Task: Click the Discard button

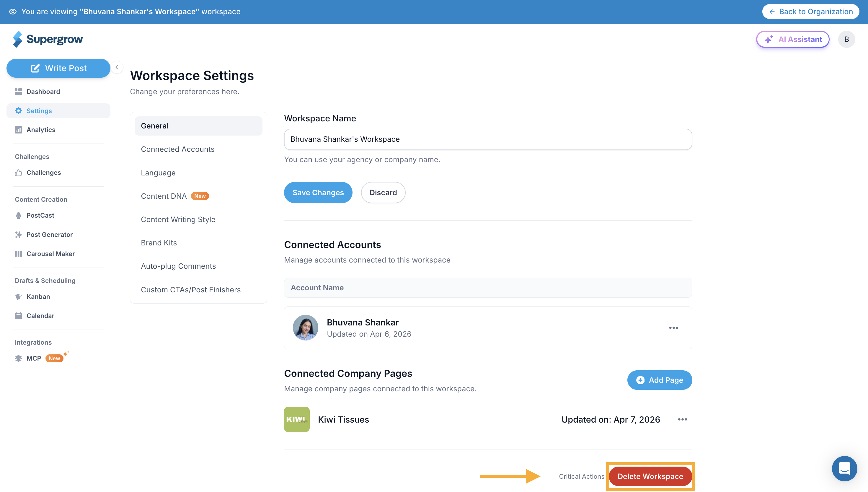Action: (x=383, y=193)
